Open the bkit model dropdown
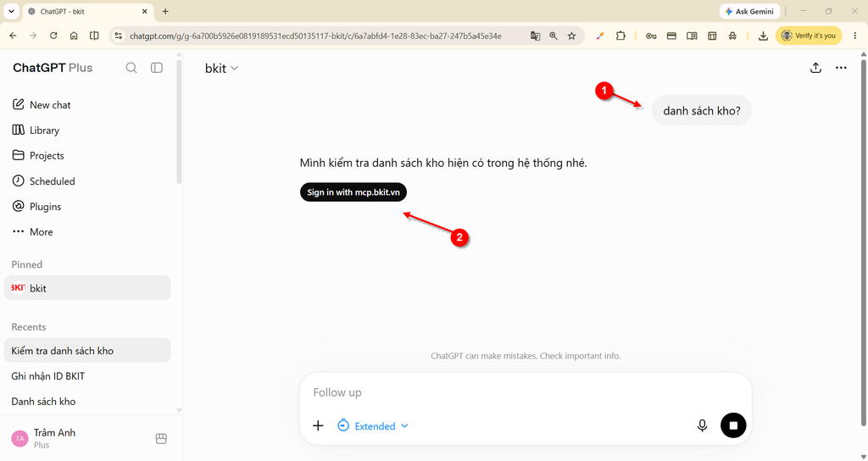This screenshot has height=461, width=868. [x=221, y=68]
